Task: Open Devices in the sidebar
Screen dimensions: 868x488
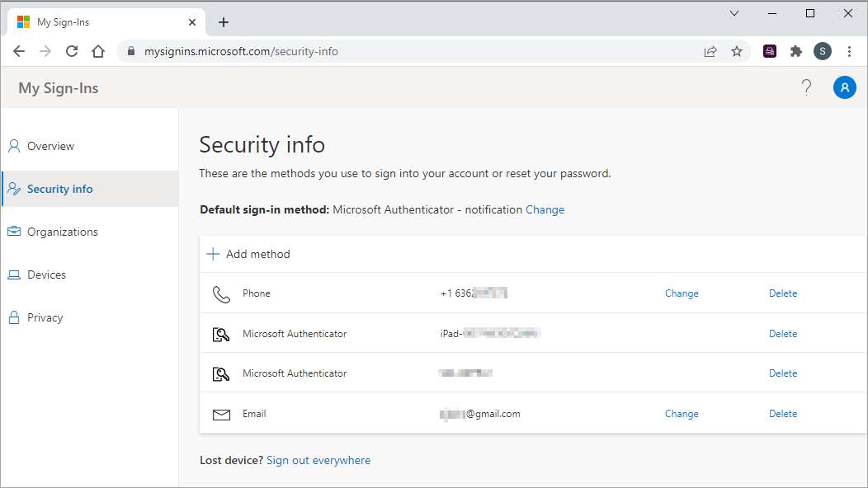Action: (90, 274)
